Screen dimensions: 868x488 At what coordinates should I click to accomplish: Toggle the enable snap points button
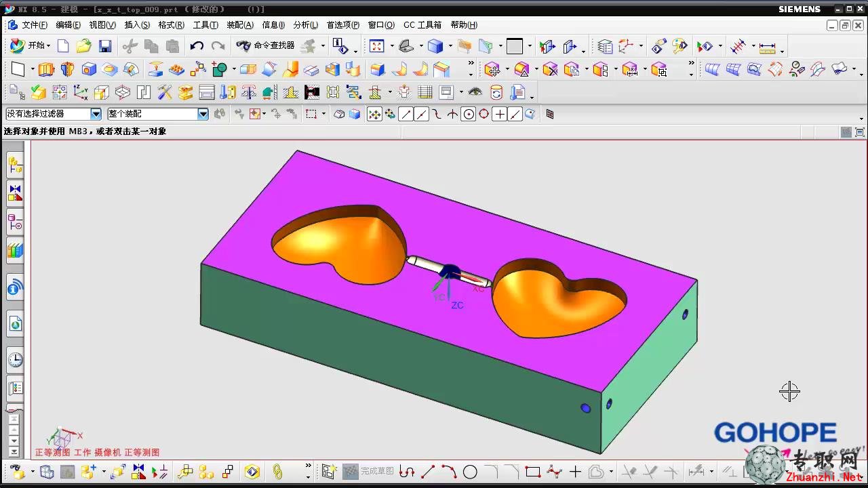click(374, 115)
